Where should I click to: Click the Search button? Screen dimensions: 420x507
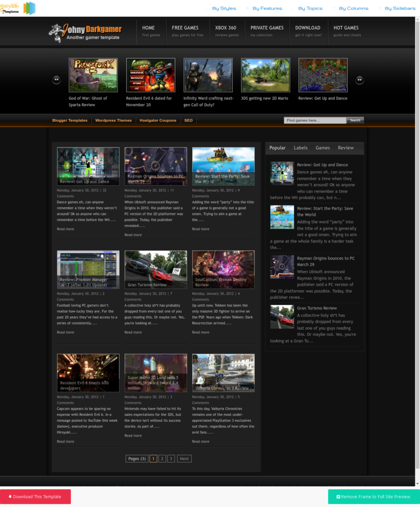tap(355, 120)
